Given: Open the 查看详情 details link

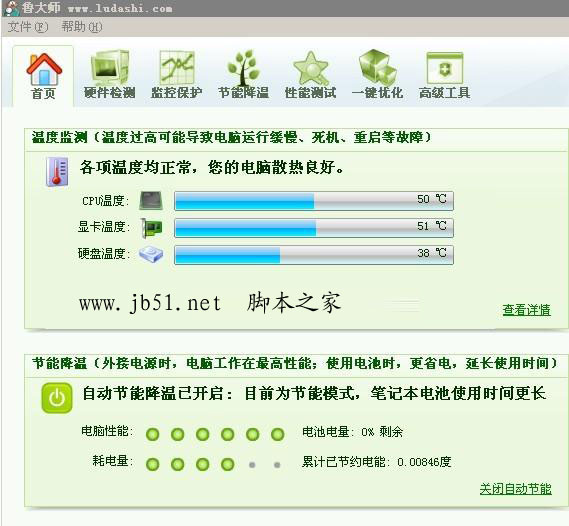Looking at the screenshot, I should [x=527, y=310].
